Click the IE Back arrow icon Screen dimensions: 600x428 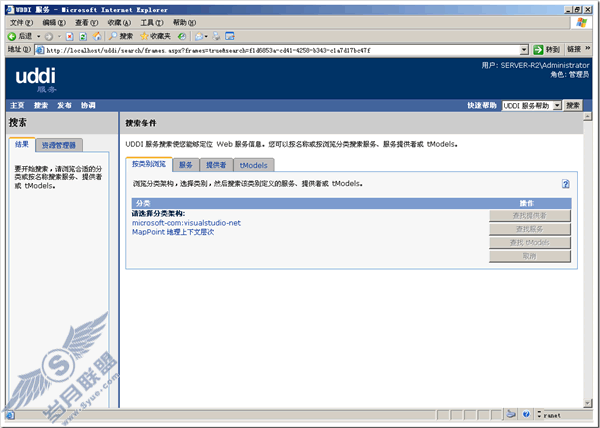click(12, 36)
